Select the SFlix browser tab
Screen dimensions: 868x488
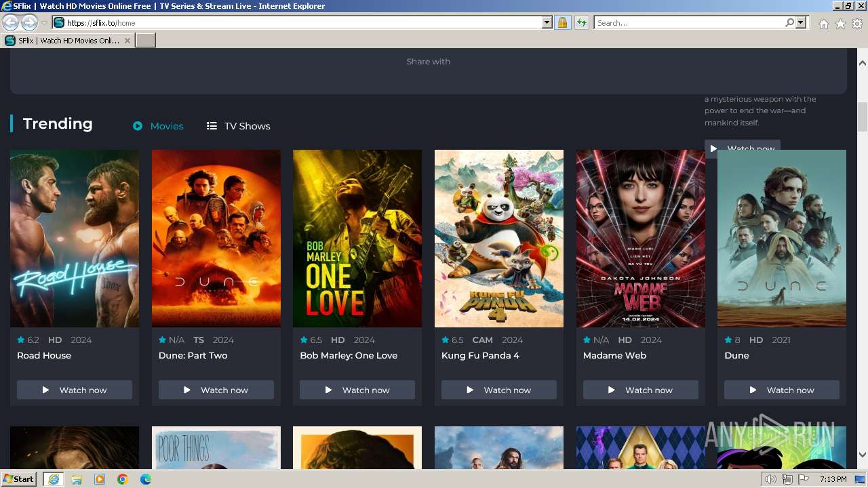(x=68, y=41)
